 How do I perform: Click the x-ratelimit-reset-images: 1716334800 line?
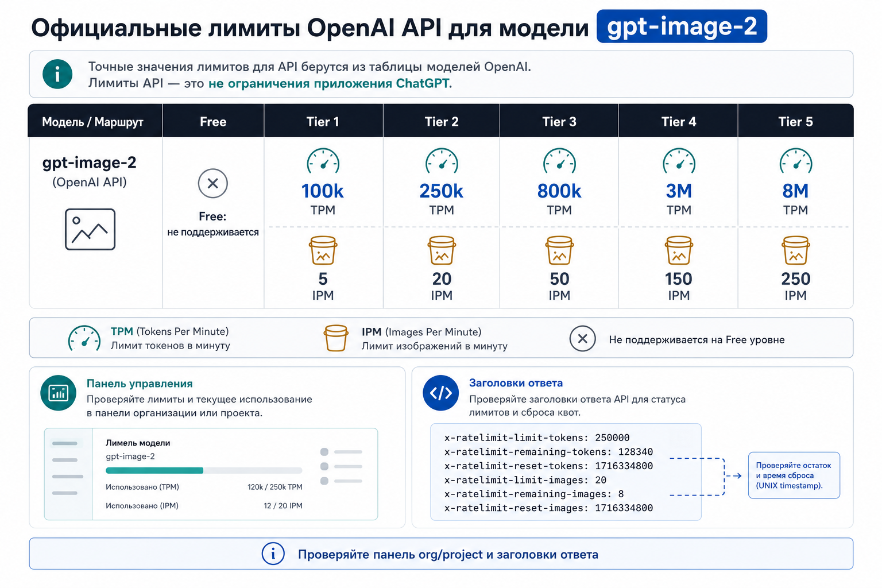point(548,508)
